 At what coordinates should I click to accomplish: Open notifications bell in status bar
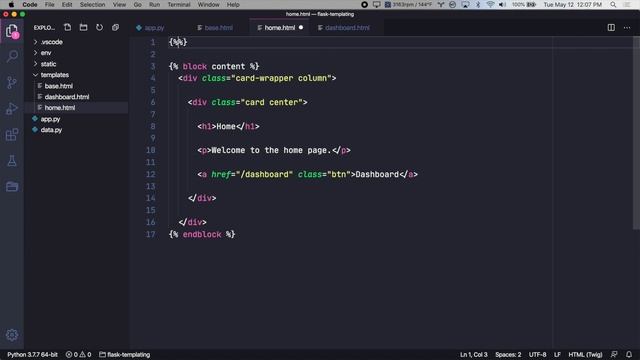629,355
